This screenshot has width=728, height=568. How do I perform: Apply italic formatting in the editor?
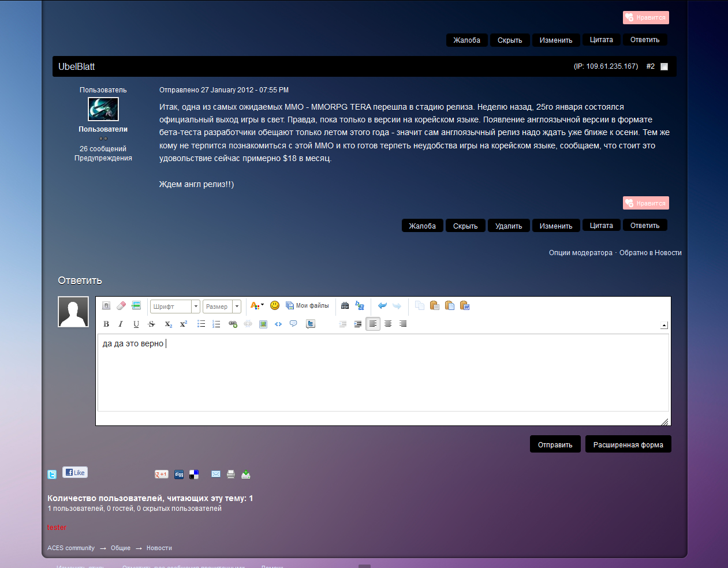(121, 324)
